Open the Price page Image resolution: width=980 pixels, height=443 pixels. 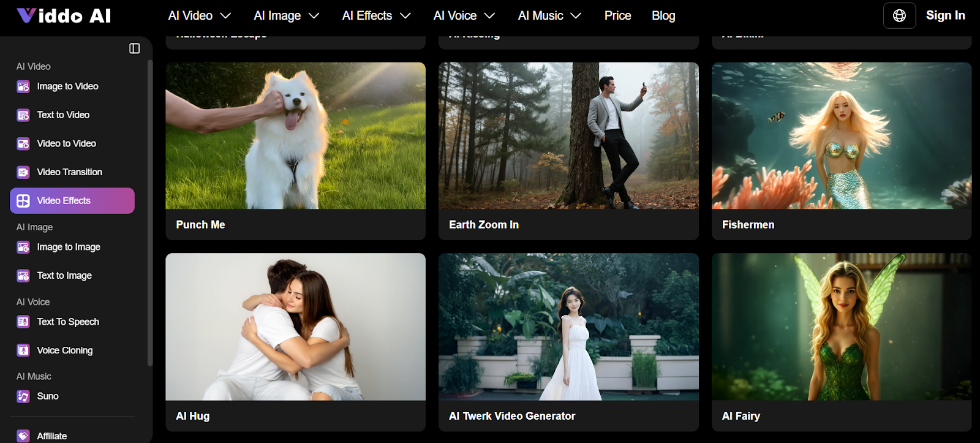[x=617, y=16]
